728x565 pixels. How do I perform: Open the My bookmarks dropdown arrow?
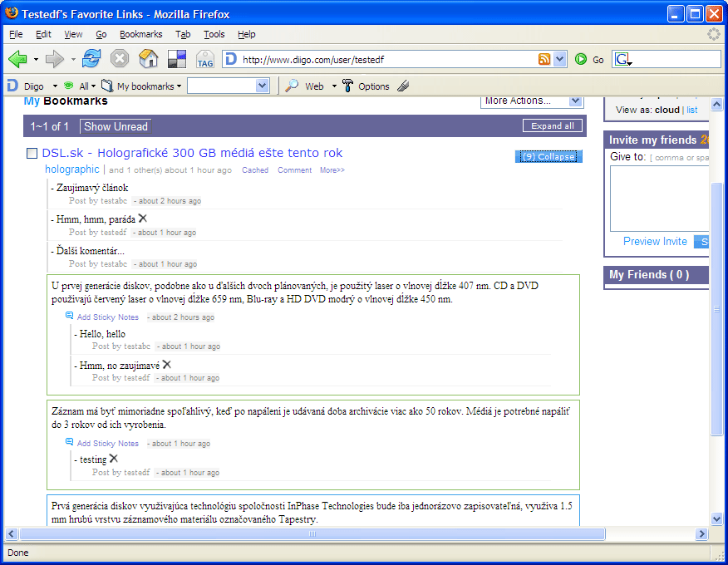click(x=179, y=86)
